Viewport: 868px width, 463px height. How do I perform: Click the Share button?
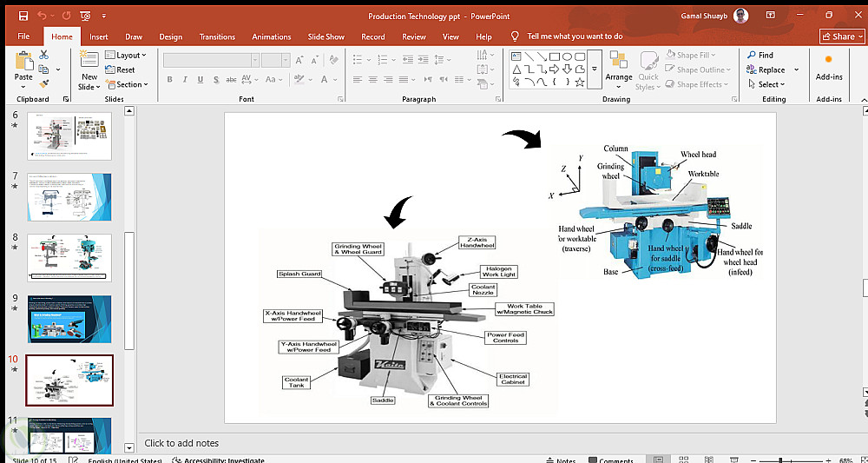[842, 36]
